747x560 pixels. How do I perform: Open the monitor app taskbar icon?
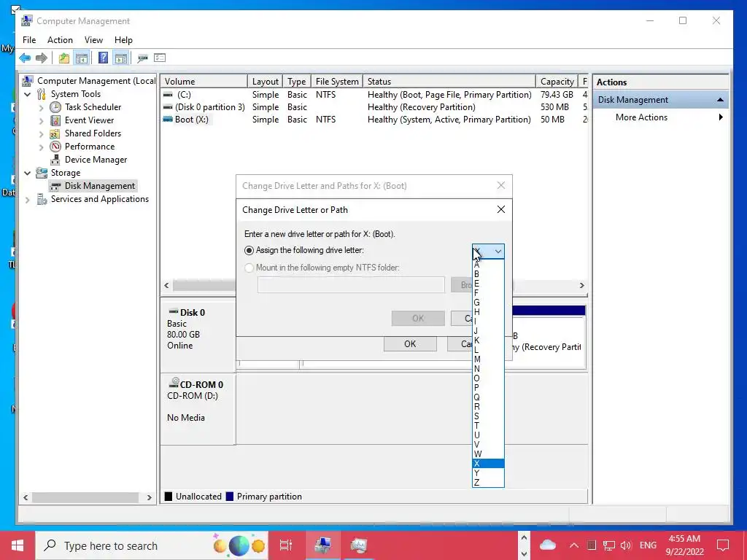[358, 545]
